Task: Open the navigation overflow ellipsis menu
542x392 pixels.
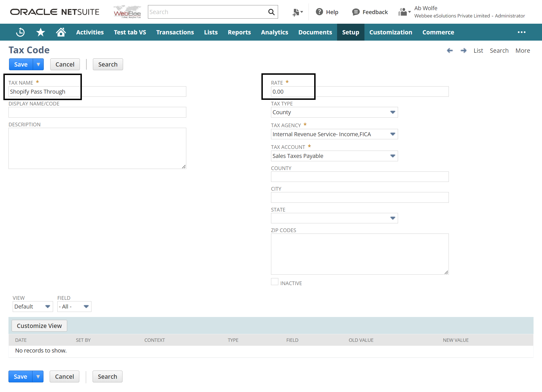Action: pos(521,32)
